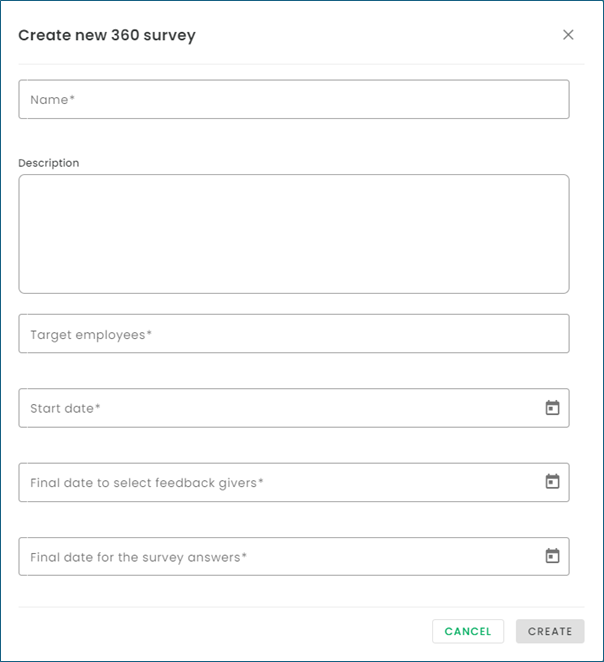The width and height of the screenshot is (604, 662).
Task: Open the Start date calendar picker icon
Action: 552,408
